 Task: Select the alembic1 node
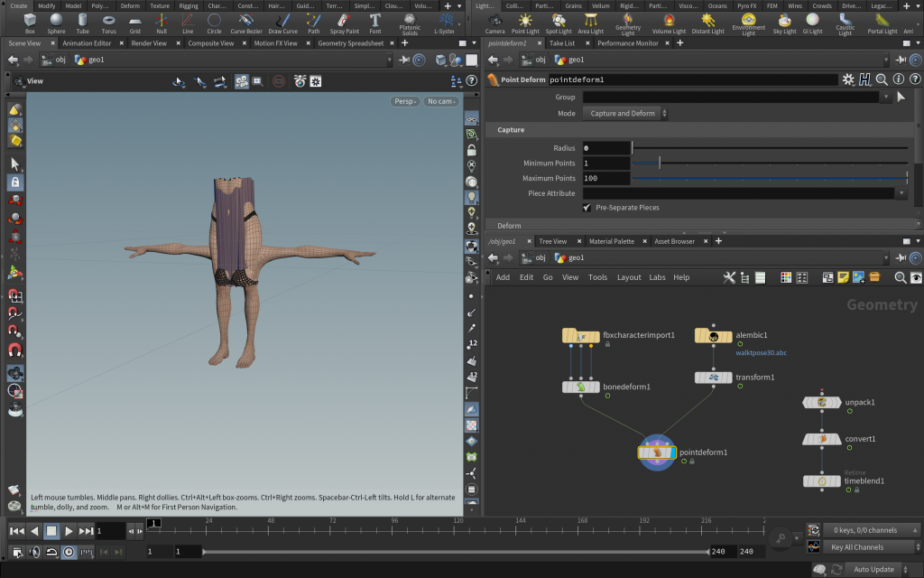point(713,336)
